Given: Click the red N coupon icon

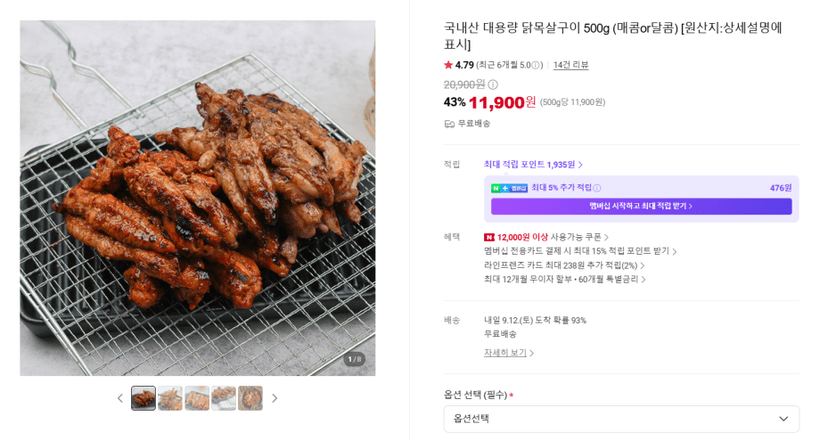Looking at the screenshot, I should (489, 237).
